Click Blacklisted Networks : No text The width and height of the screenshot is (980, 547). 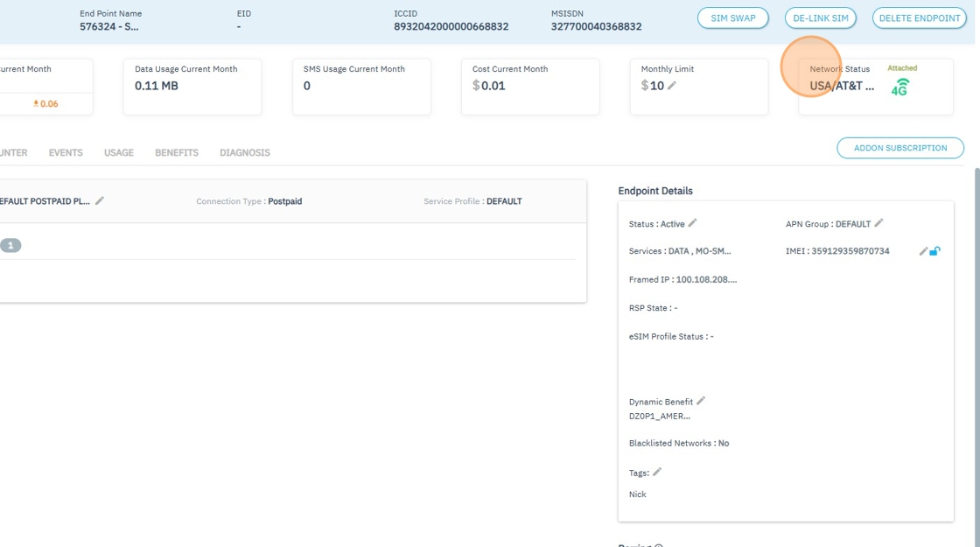tap(679, 443)
